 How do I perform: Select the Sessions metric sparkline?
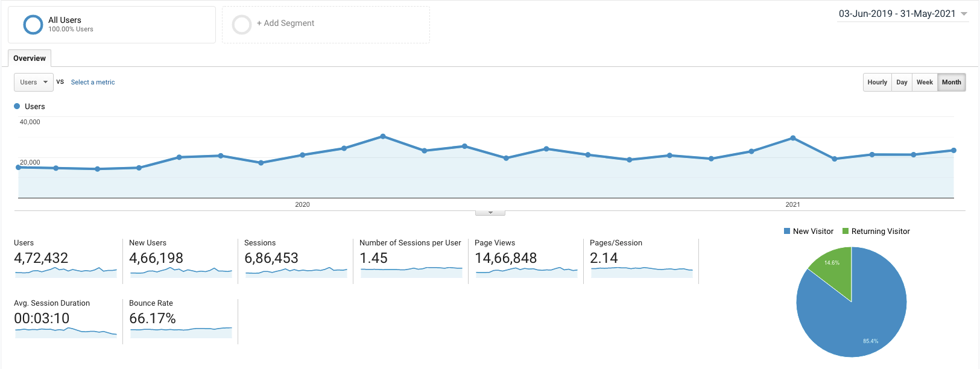point(296,272)
